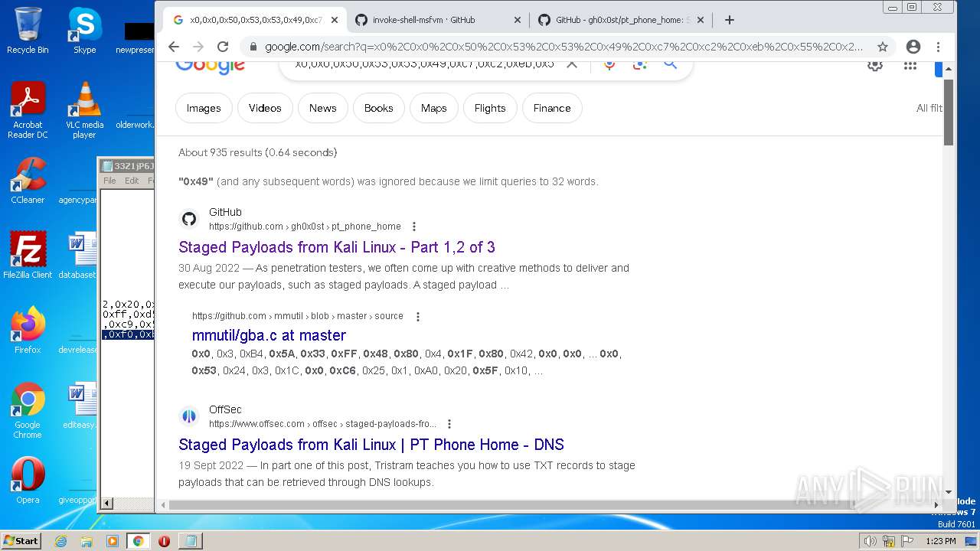
Task: Open Google quick settings gear
Action: point(875,65)
